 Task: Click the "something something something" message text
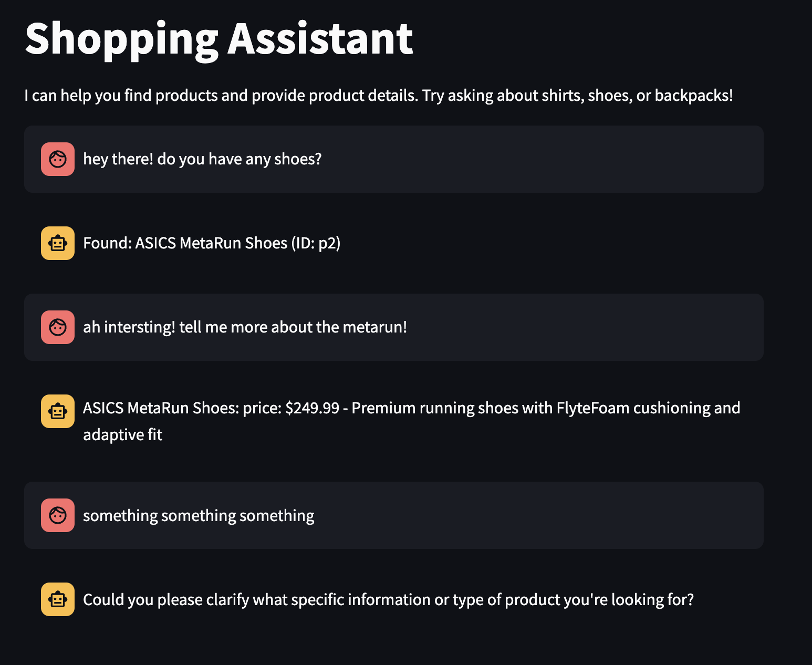199,516
